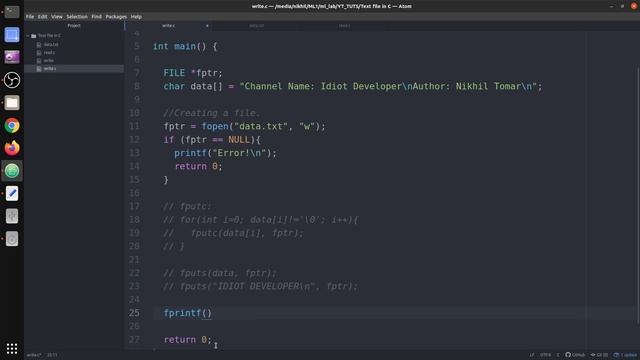This screenshot has width=640, height=360.
Task: Click the write.c file name in status bar
Action: (34, 355)
